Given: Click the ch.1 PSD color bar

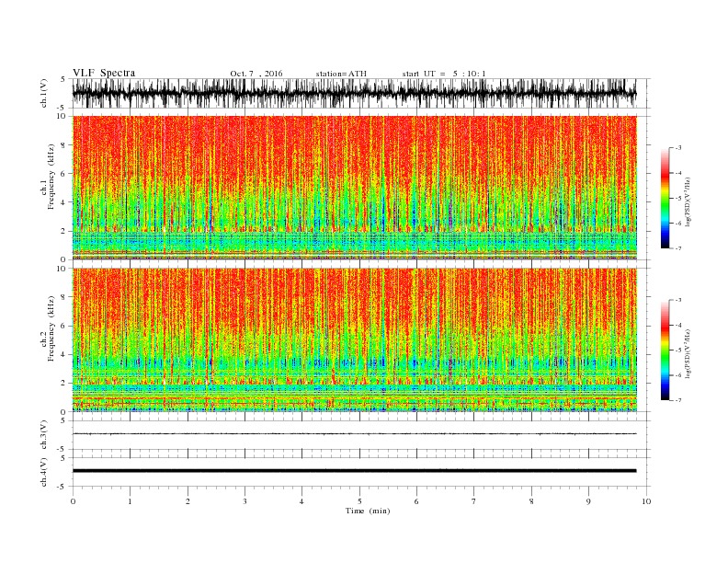Looking at the screenshot, I should coord(665,198).
